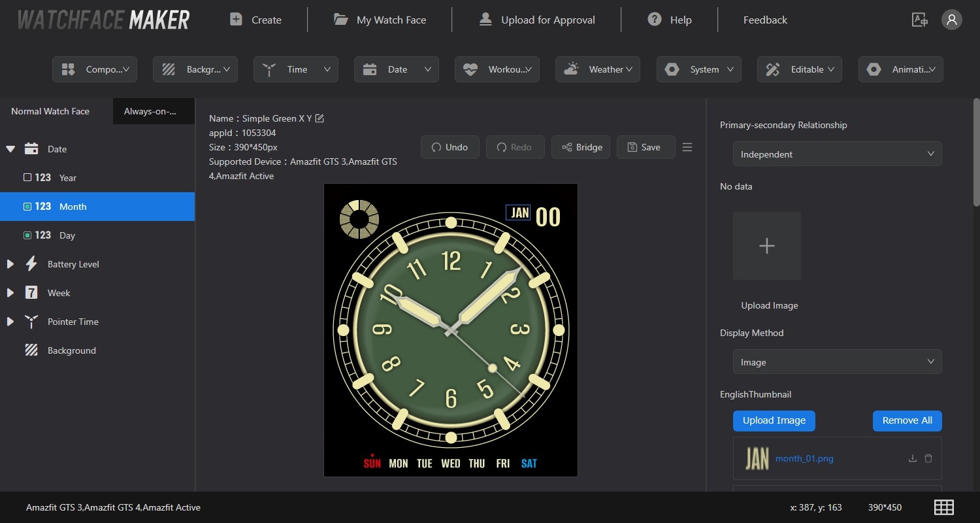Viewport: 980px width, 523px height.
Task: Select the Background layer in tree
Action: click(x=71, y=350)
